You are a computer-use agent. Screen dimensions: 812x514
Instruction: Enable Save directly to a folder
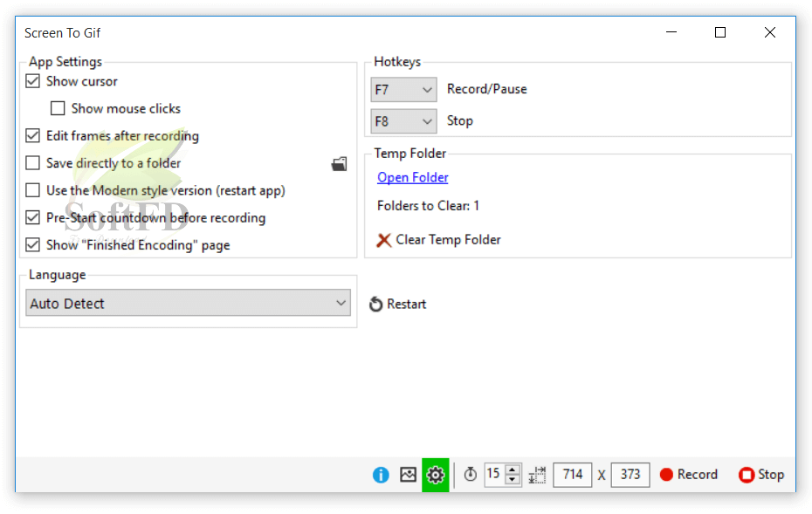tap(32, 163)
